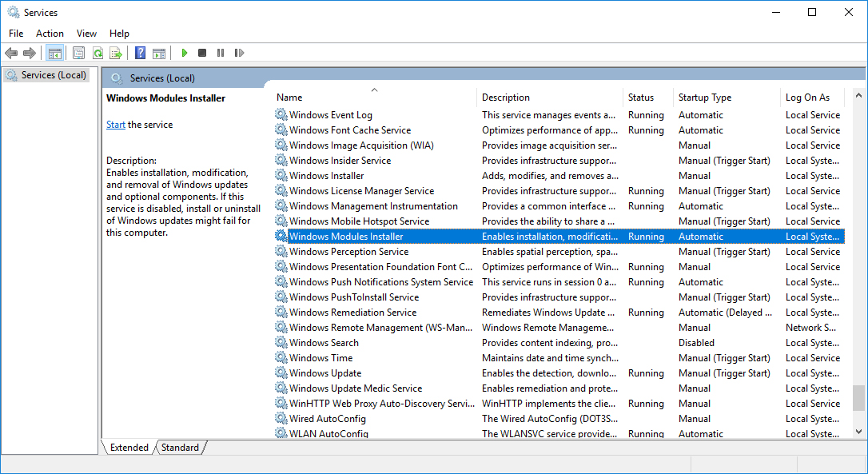Click gear icon beside Windows Perception Service
The image size is (868, 474).
click(281, 252)
